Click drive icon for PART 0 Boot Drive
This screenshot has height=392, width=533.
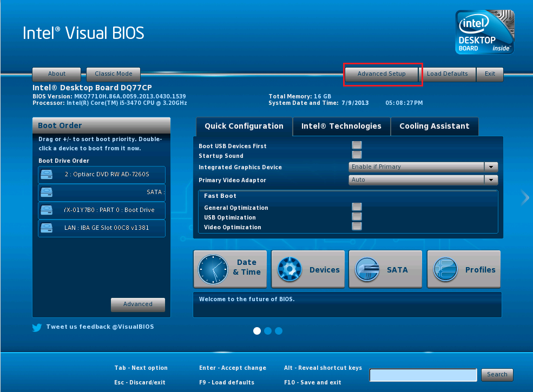pos(47,210)
